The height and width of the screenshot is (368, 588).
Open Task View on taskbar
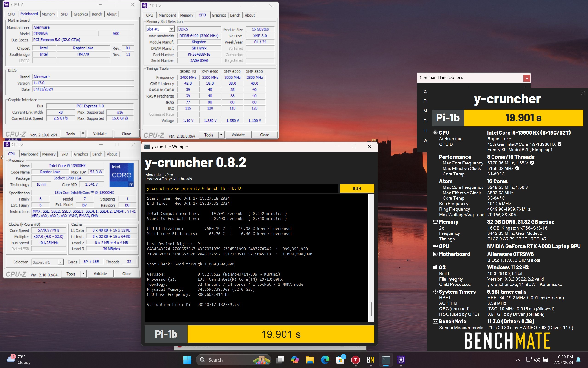click(x=280, y=359)
